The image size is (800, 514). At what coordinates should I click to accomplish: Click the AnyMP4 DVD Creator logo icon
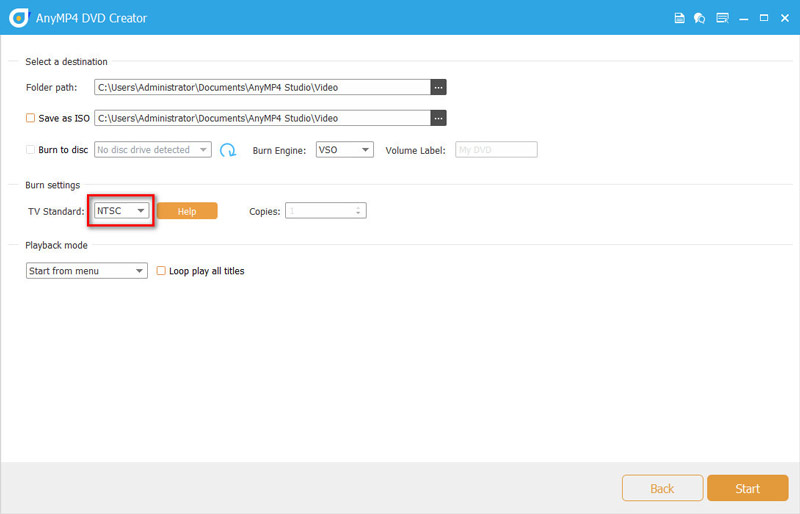[19, 18]
